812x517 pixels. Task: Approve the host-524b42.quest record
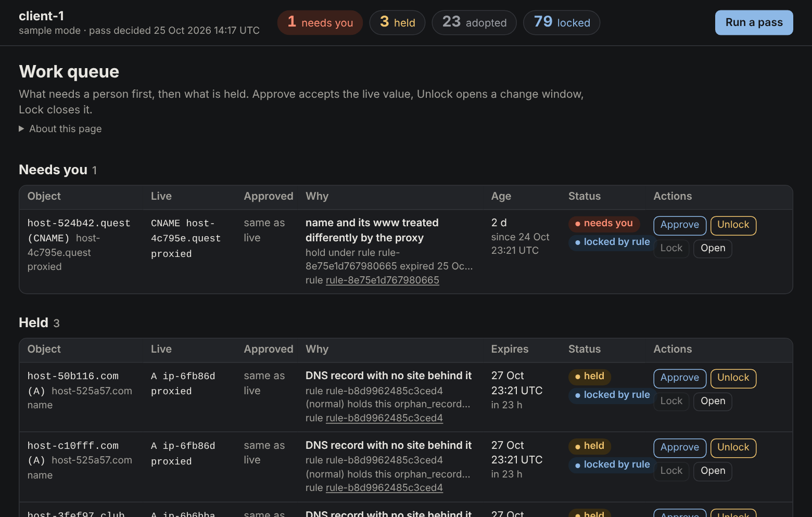(680, 225)
